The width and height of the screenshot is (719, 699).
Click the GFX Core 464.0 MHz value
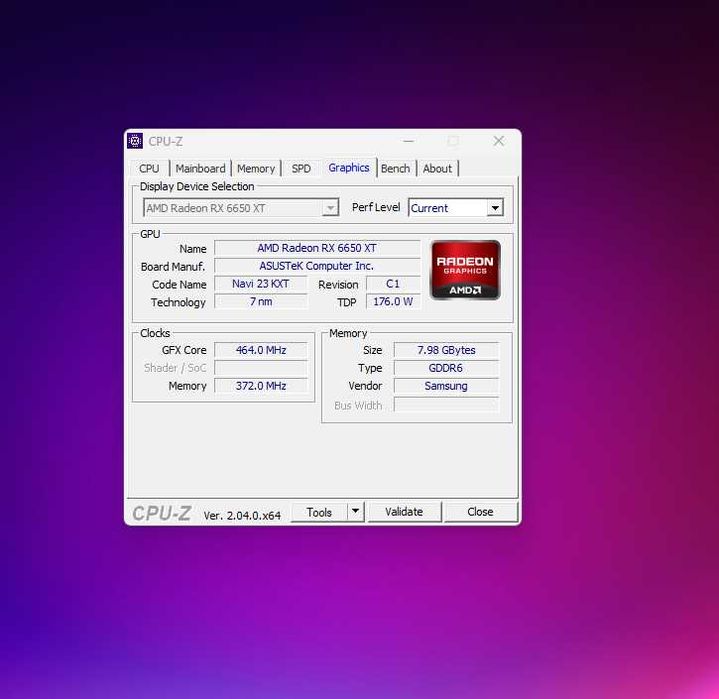(261, 350)
